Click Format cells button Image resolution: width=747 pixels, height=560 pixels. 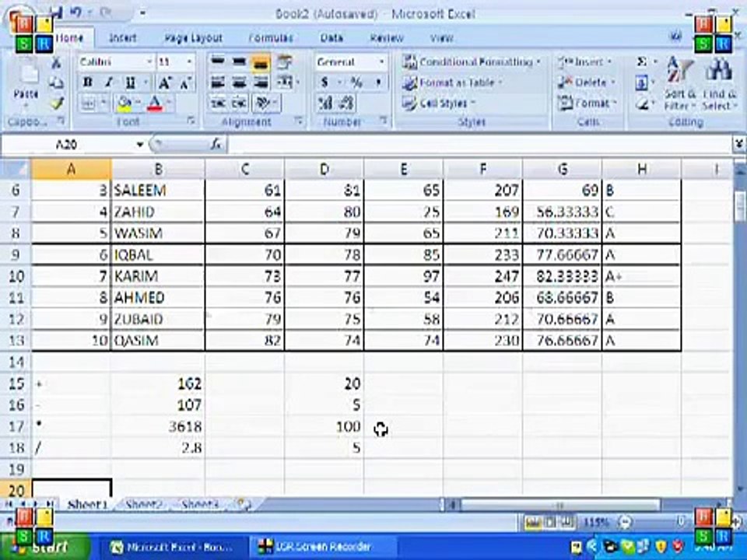coord(587,103)
